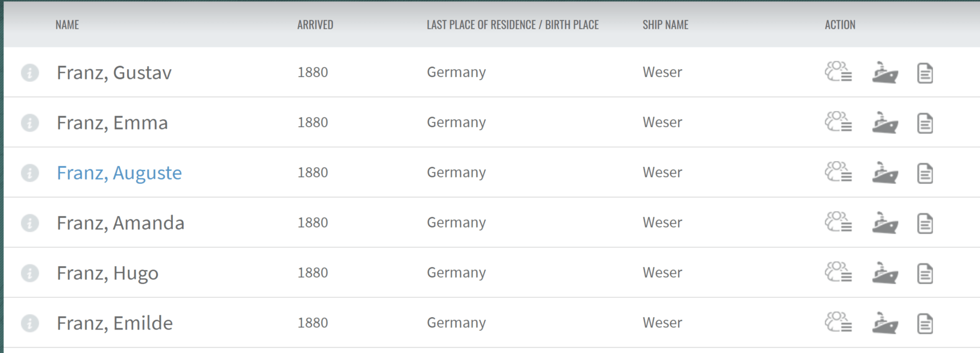Open the info icon beside Franz, Gustav
This screenshot has height=353, width=980.
30,72
